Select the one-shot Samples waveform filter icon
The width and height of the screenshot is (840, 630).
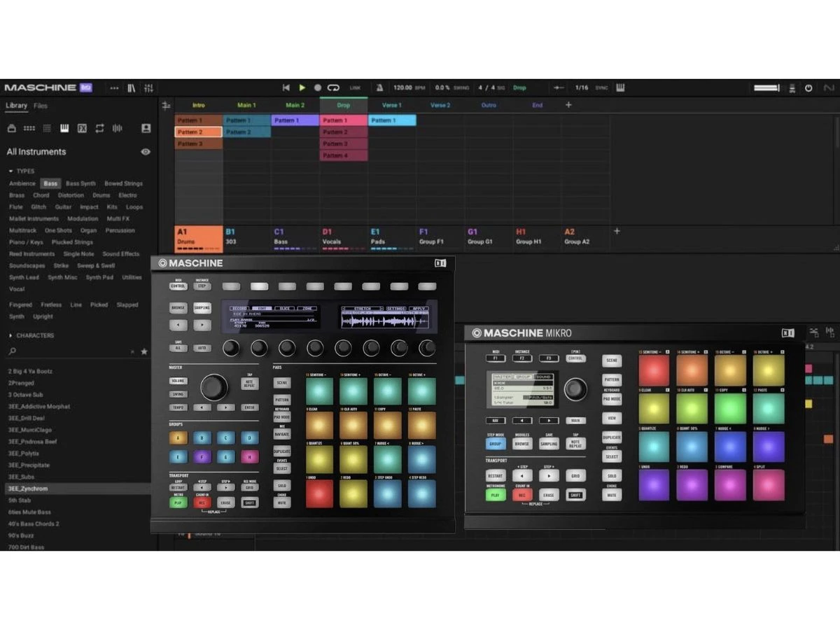coord(118,128)
